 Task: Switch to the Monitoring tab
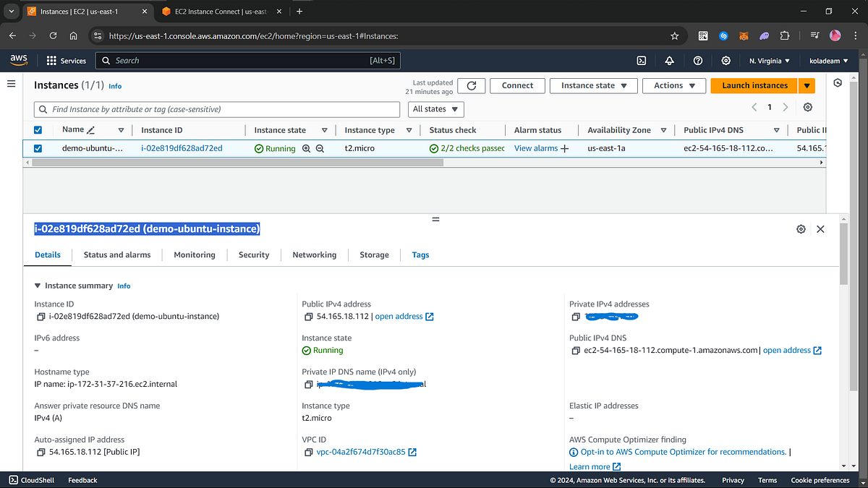coord(194,254)
